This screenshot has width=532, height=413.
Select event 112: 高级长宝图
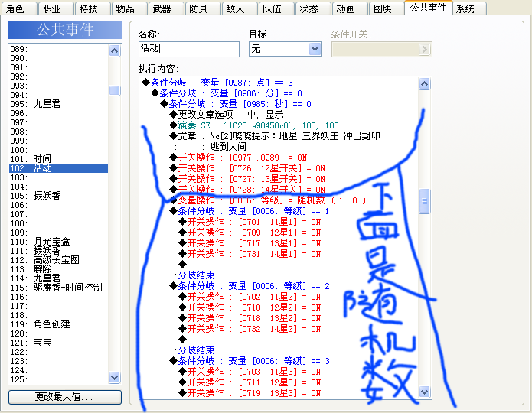point(58,260)
